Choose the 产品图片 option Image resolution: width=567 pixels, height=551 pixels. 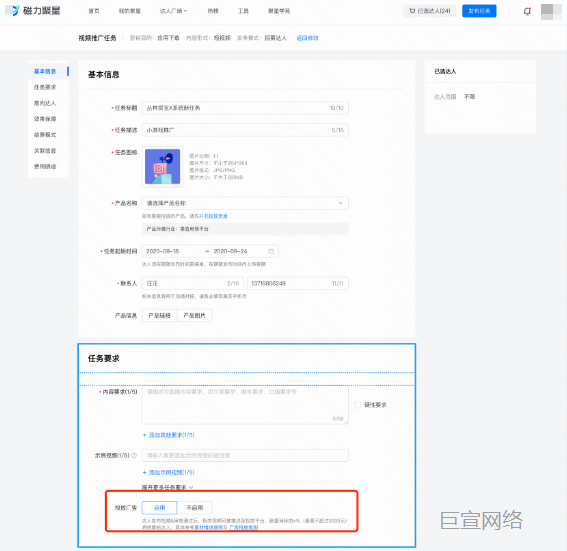[x=195, y=315]
